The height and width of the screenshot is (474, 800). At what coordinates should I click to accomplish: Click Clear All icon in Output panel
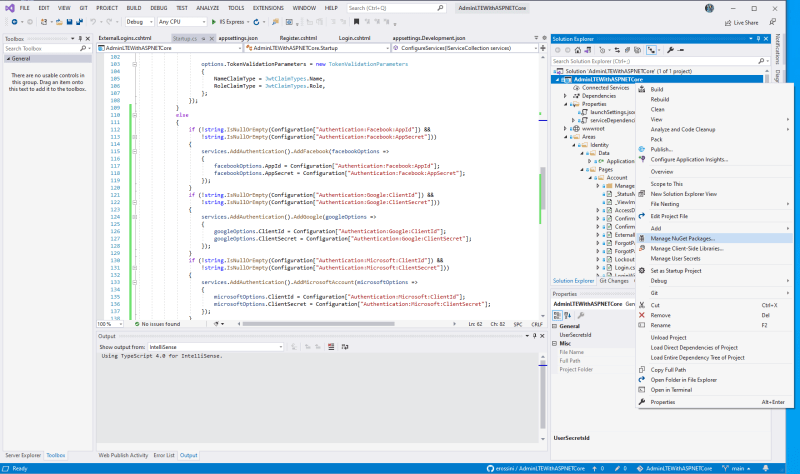point(331,347)
